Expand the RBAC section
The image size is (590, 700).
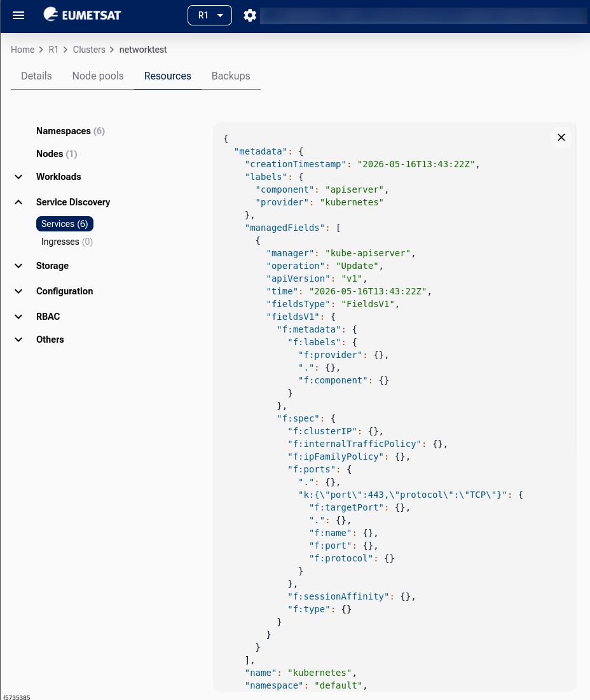coord(18,317)
